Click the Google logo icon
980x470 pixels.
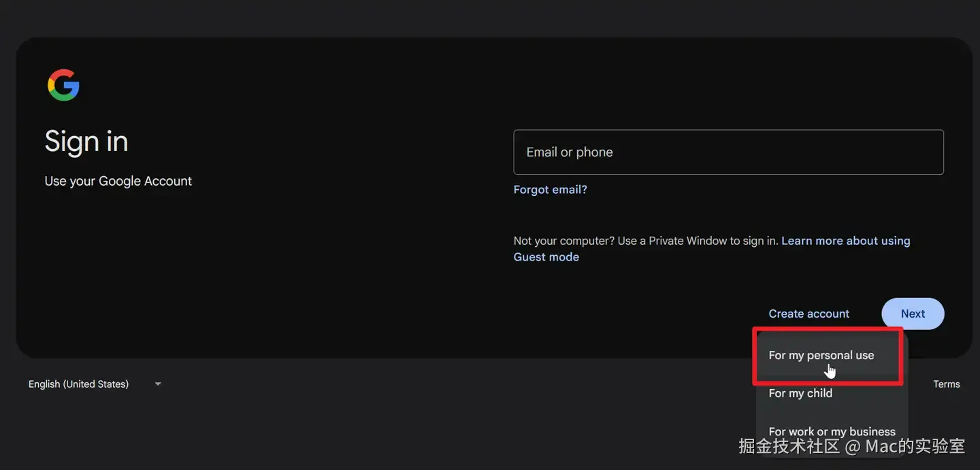click(63, 85)
